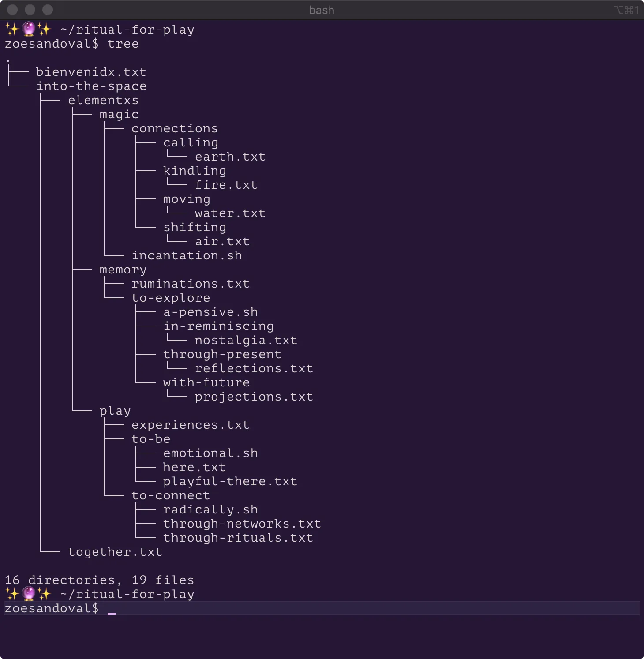Viewport: 644px width, 659px height.
Task: Click the calling directory entry
Action: pos(191,143)
